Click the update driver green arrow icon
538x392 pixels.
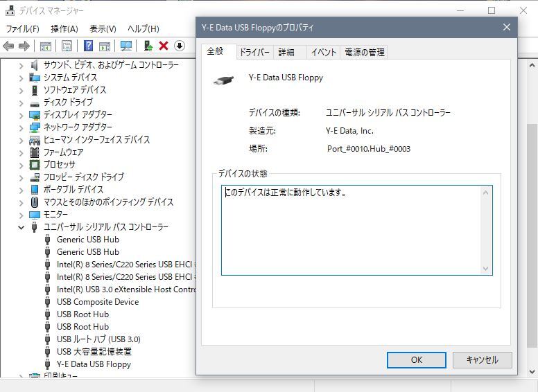(148, 46)
